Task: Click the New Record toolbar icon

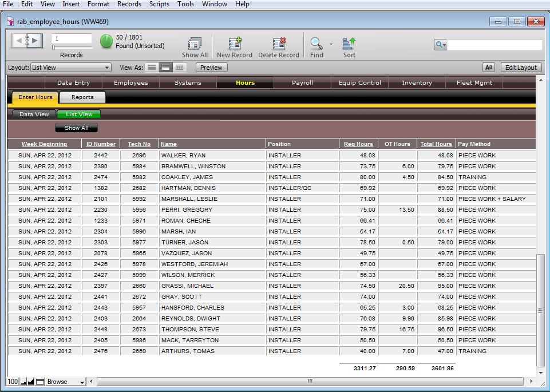Action: (x=235, y=44)
